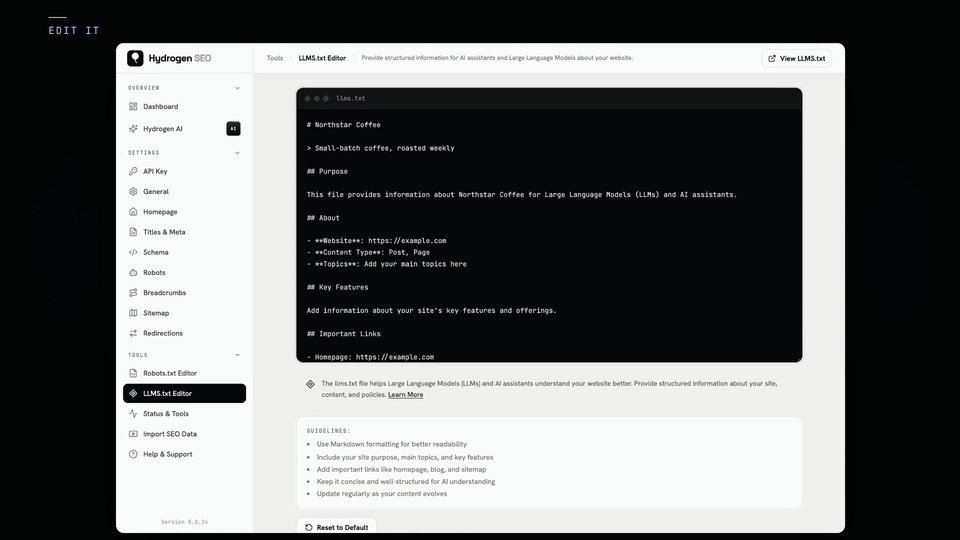This screenshot has width=960, height=540.
Task: Click the 'Content Type: Post, Page' line
Action: pos(368,252)
